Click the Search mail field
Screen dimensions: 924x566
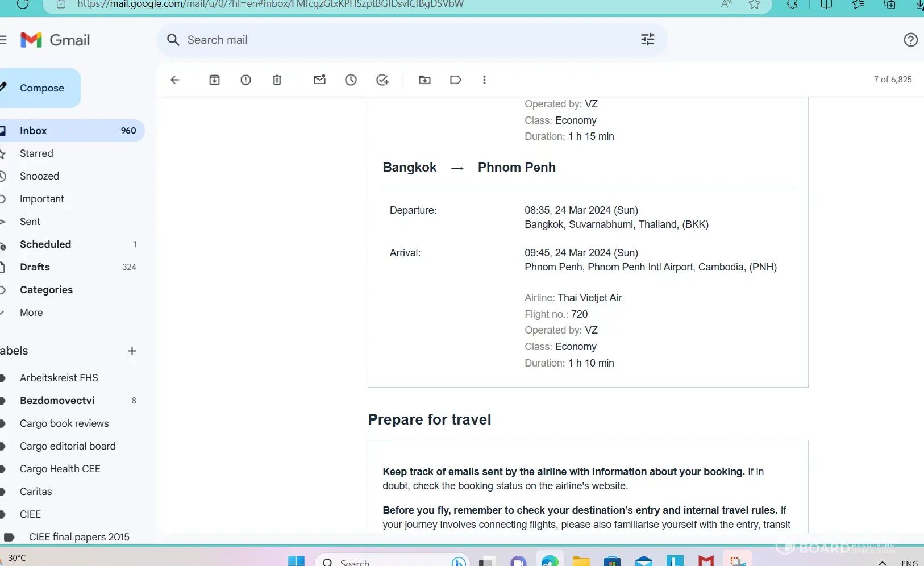pyautogui.click(x=398, y=40)
